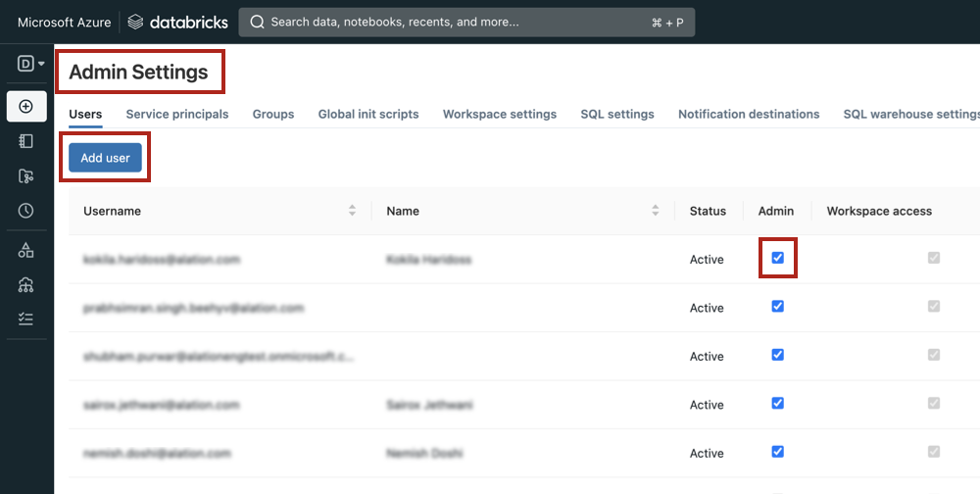This screenshot has width=980, height=494.
Task: Open the Compute cluster icon in sidebar
Action: pos(25,285)
